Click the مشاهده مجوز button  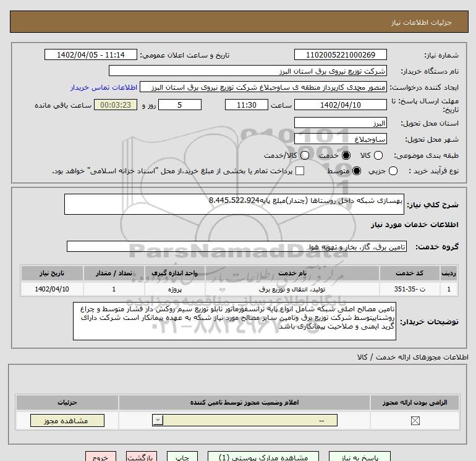(x=67, y=421)
